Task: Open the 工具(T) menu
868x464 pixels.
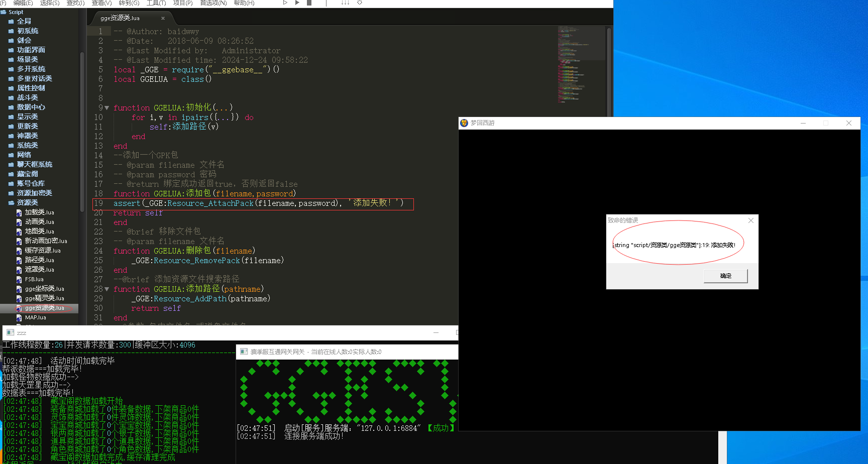Action: (156, 3)
